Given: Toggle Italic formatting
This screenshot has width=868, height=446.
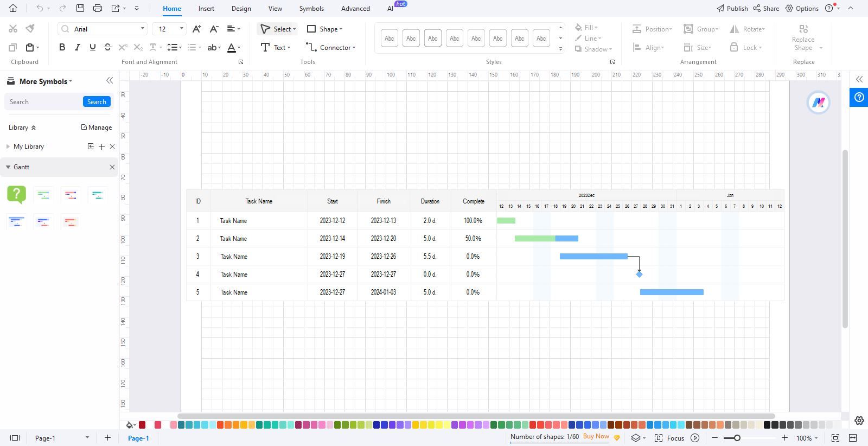Looking at the screenshot, I should pyautogui.click(x=77, y=47).
